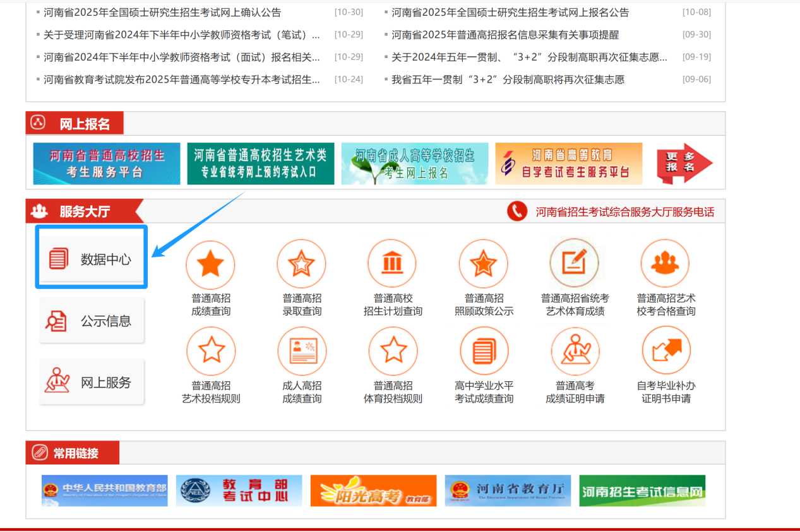Image resolution: width=800 pixels, height=532 pixels.
Task: Select the 普通高校招生计划查询 building icon
Action: [392, 264]
